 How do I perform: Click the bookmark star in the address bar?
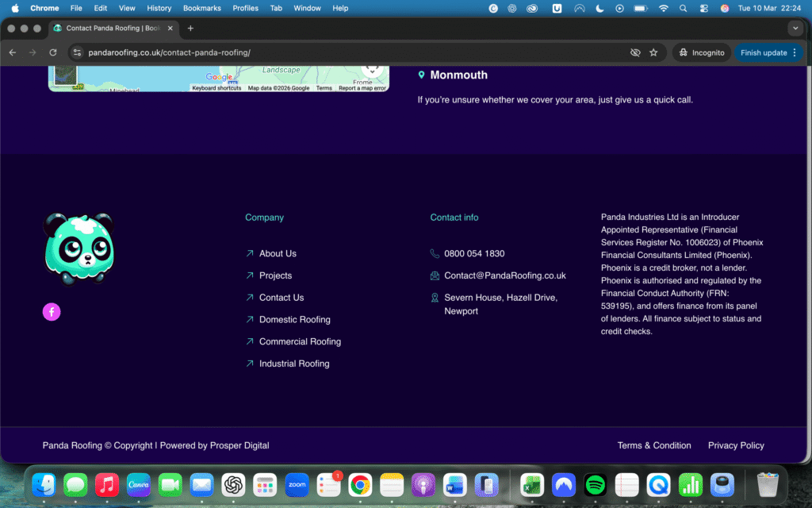point(653,52)
